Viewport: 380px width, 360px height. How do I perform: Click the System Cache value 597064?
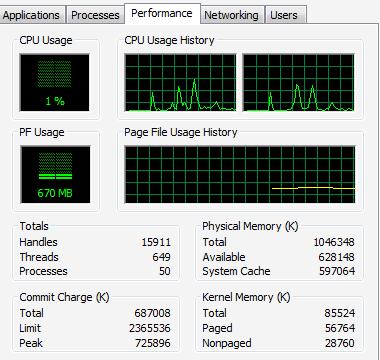click(337, 271)
